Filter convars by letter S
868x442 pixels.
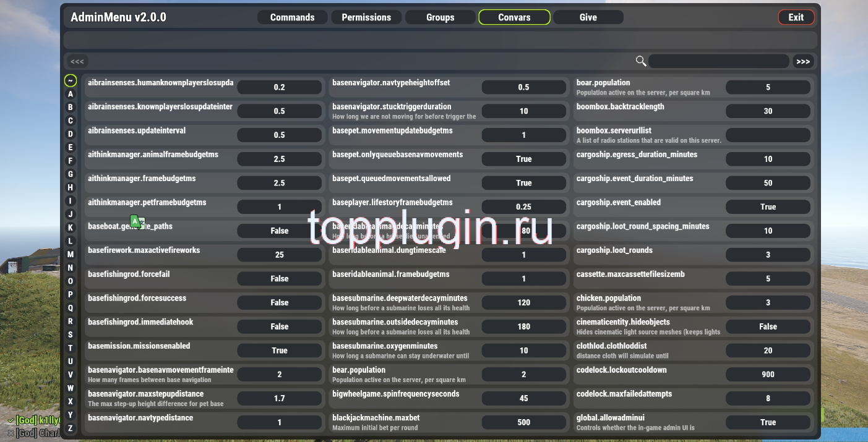coord(71,334)
